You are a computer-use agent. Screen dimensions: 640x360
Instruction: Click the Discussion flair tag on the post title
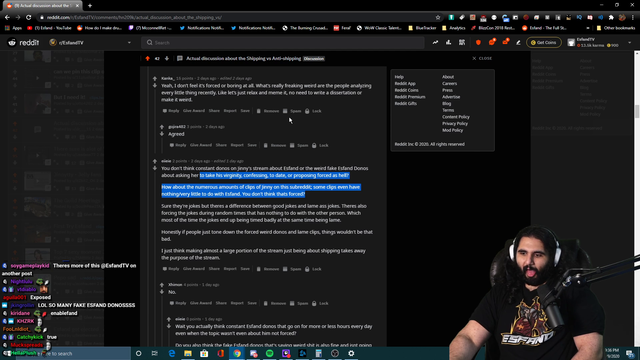313,59
